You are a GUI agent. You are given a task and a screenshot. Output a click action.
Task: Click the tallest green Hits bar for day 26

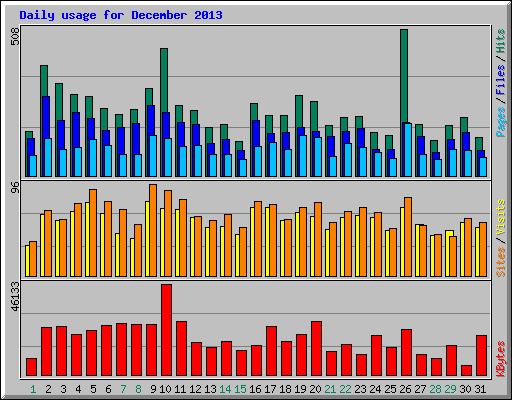pos(404,76)
